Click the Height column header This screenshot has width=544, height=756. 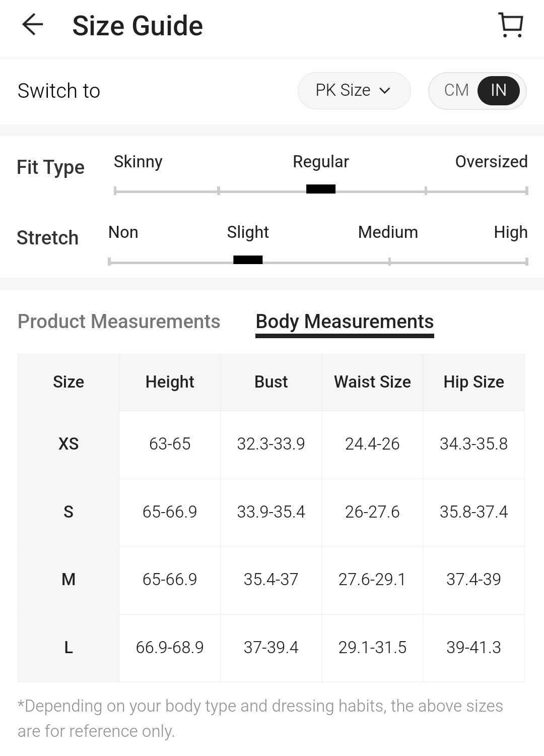(x=170, y=382)
